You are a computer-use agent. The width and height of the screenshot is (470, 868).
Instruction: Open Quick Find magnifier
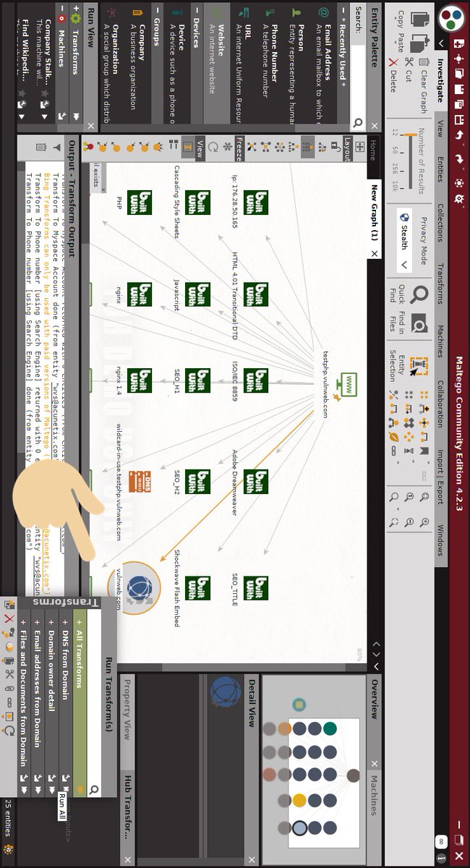click(x=419, y=294)
